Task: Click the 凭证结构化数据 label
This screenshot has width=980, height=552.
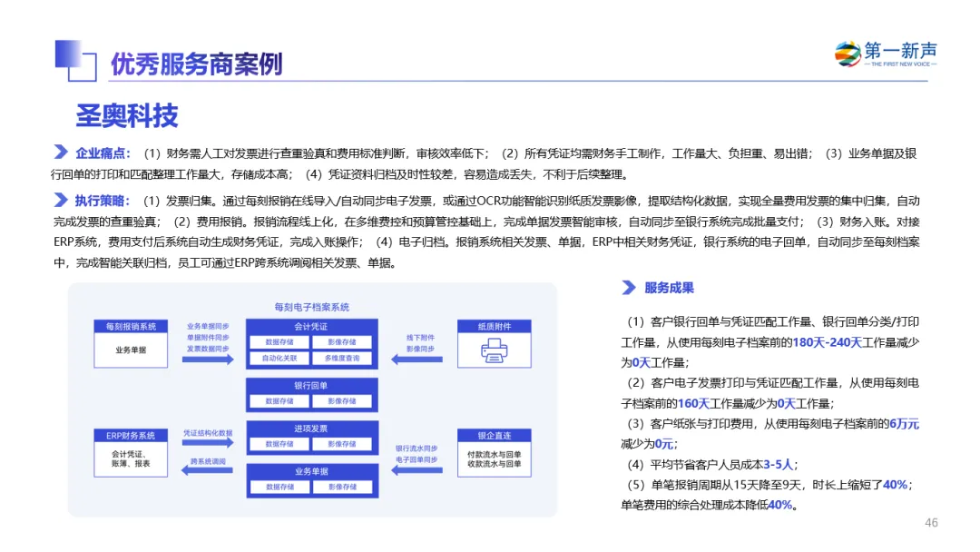Action: point(208,432)
